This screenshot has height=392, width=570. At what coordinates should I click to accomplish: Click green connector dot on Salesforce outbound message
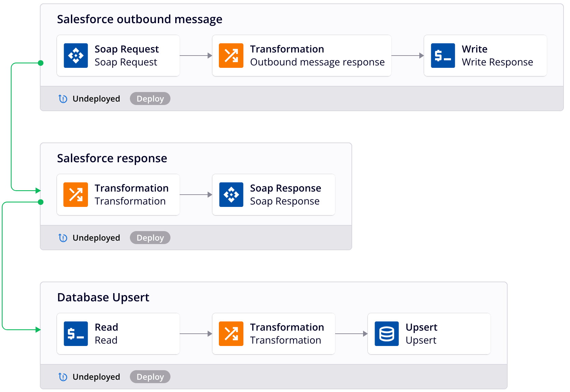click(x=41, y=63)
